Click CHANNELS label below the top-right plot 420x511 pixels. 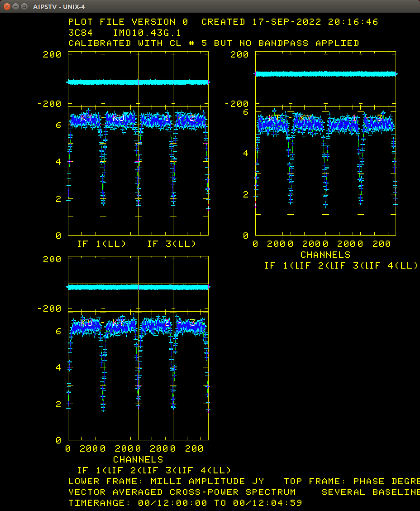[325, 255]
